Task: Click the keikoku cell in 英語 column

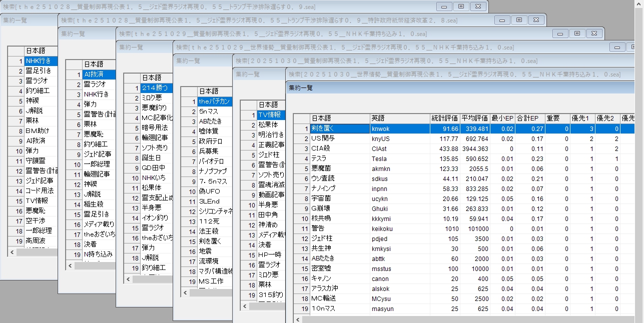Action: pyautogui.click(x=399, y=228)
